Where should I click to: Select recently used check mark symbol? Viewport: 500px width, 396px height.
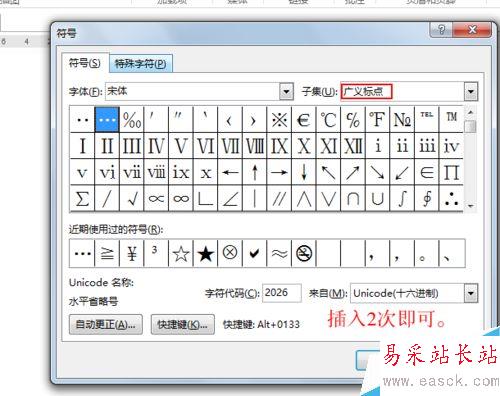pos(255,253)
